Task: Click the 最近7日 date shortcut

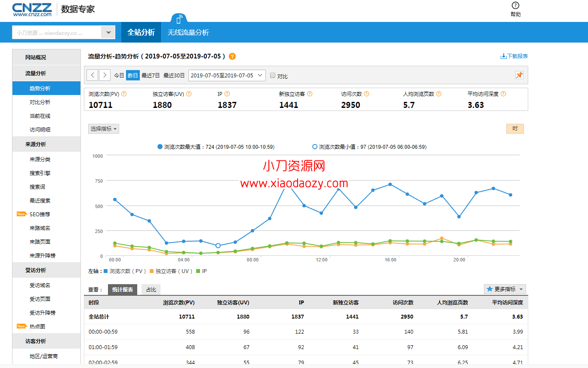Action: [151, 75]
